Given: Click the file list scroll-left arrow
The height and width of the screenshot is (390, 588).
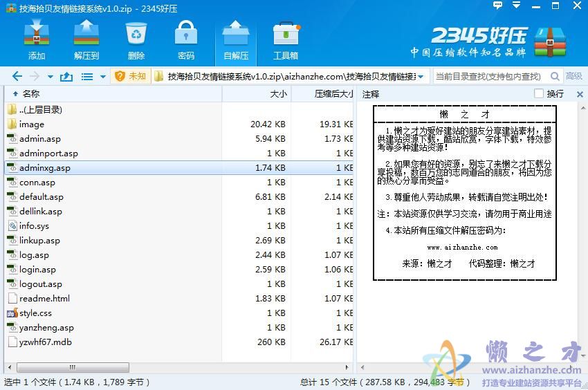Looking at the screenshot, I should coord(10,367).
